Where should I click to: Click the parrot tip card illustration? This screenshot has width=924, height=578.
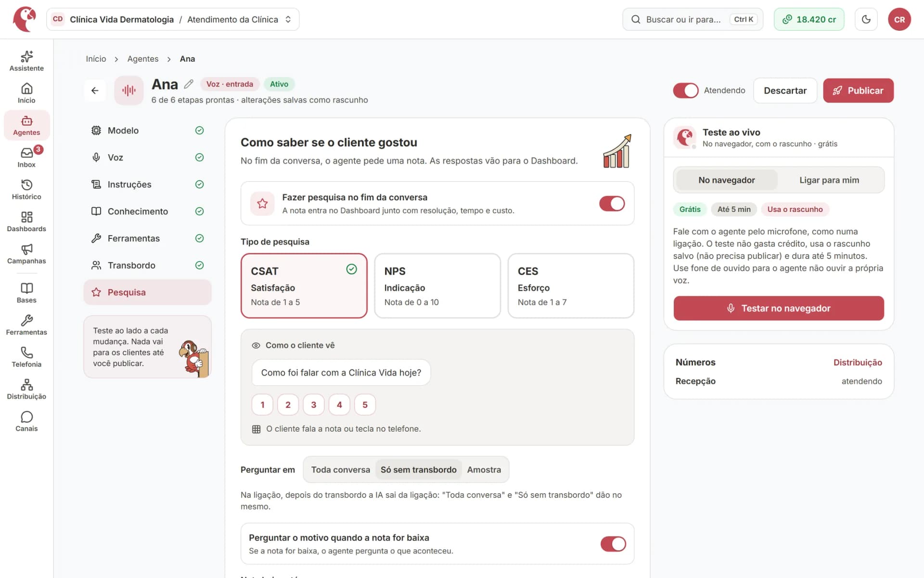pos(194,358)
